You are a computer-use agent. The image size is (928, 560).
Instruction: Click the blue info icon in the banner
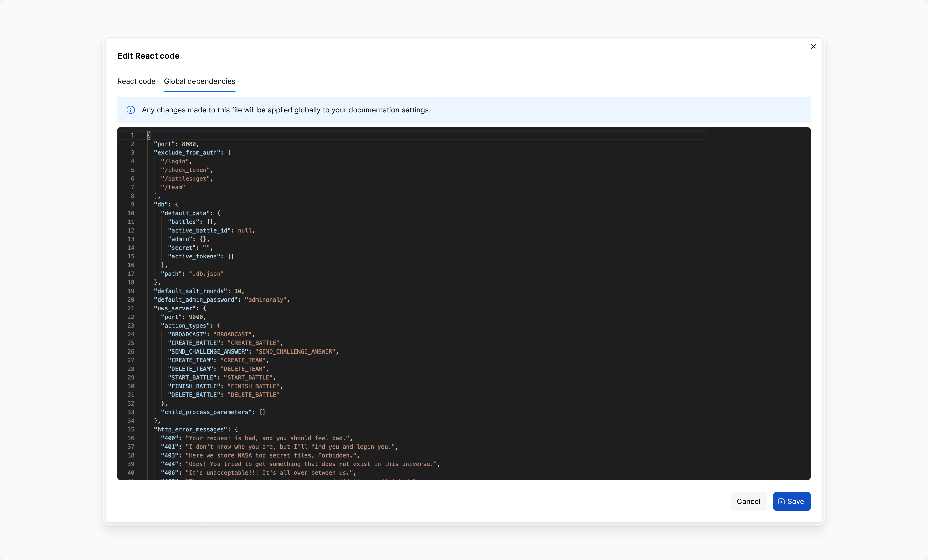[x=130, y=110]
